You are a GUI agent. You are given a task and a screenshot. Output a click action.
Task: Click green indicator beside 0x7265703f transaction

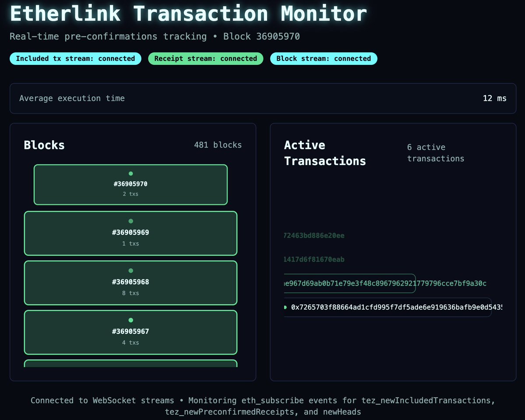click(x=285, y=307)
